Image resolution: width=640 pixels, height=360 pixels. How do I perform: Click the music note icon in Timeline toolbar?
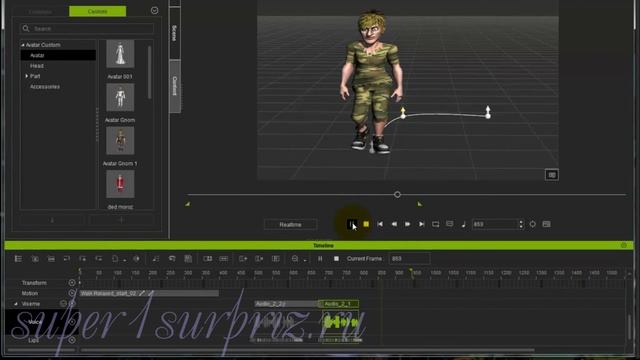point(156,258)
